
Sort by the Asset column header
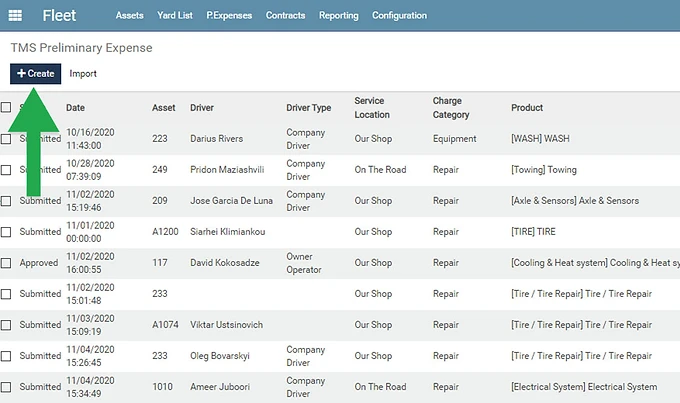coord(163,108)
